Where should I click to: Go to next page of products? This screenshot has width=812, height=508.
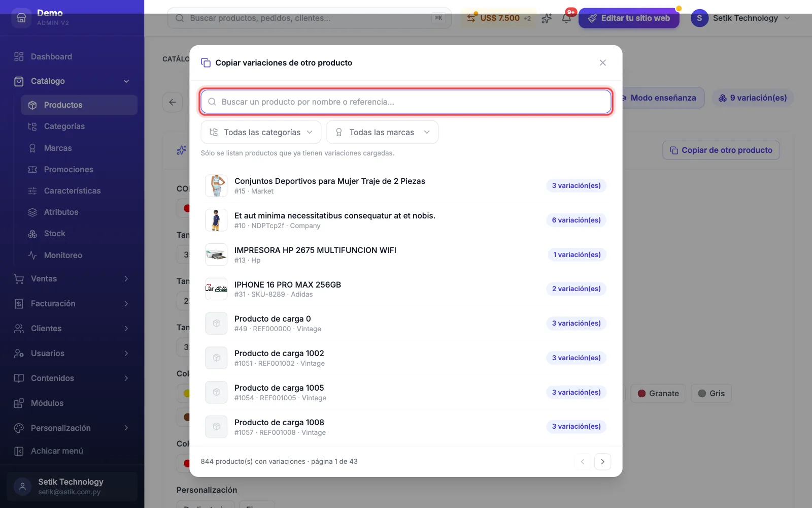(602, 462)
